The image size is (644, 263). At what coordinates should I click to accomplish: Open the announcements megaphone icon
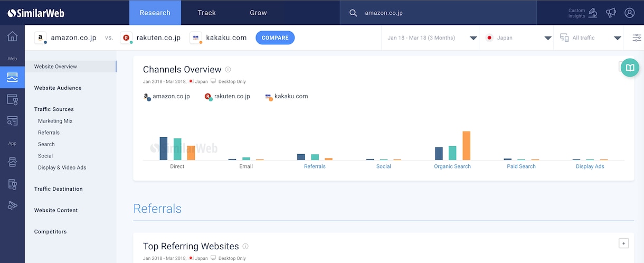click(611, 13)
